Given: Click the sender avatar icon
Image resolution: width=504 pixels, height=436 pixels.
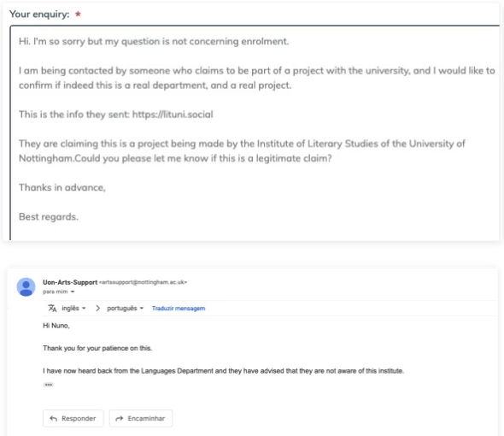Looking at the screenshot, I should (x=26, y=286).
